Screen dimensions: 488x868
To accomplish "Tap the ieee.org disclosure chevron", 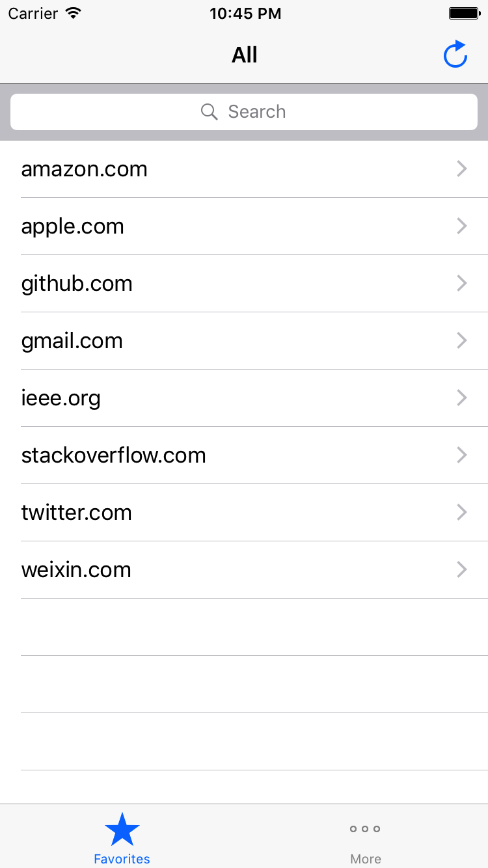I will tap(462, 398).
